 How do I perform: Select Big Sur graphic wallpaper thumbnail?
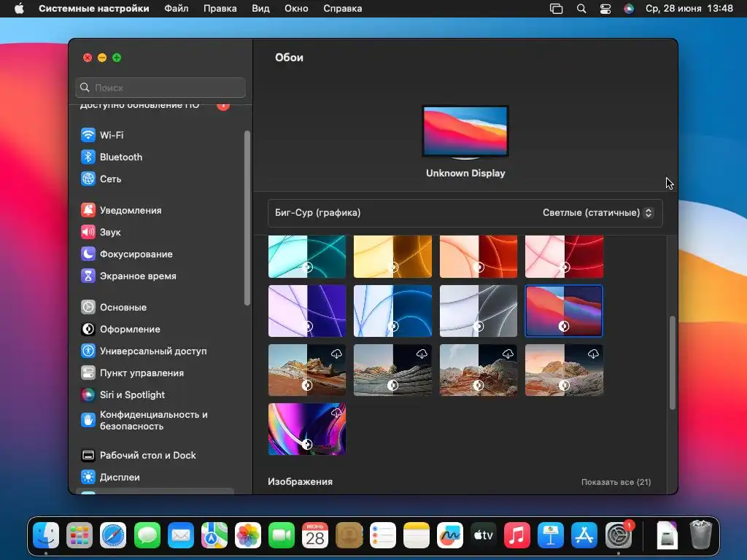(x=564, y=311)
